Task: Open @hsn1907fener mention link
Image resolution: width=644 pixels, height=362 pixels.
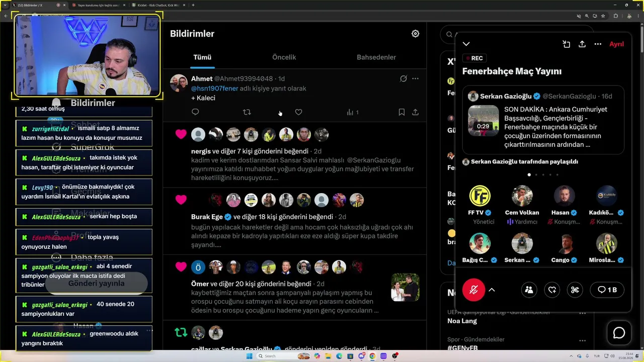Action: pos(214,88)
